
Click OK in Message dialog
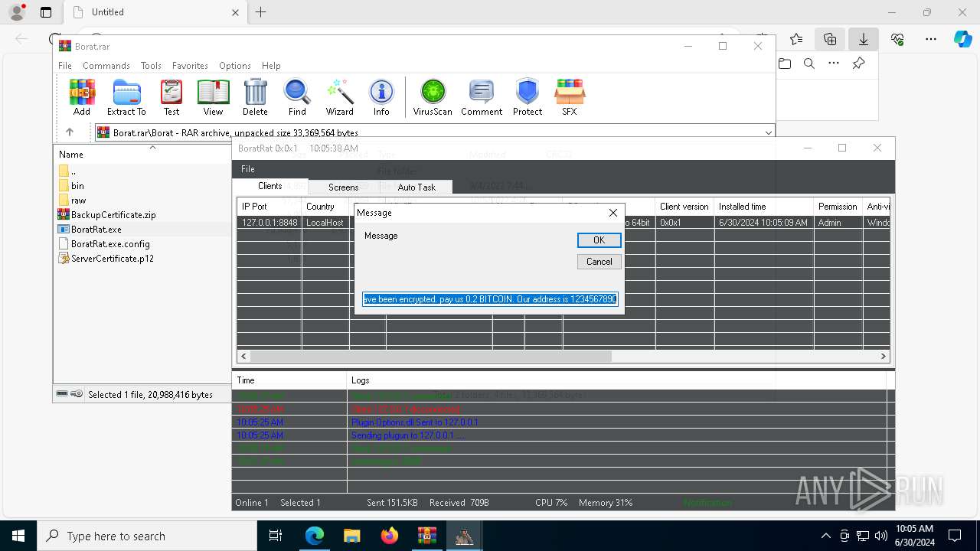[599, 240]
